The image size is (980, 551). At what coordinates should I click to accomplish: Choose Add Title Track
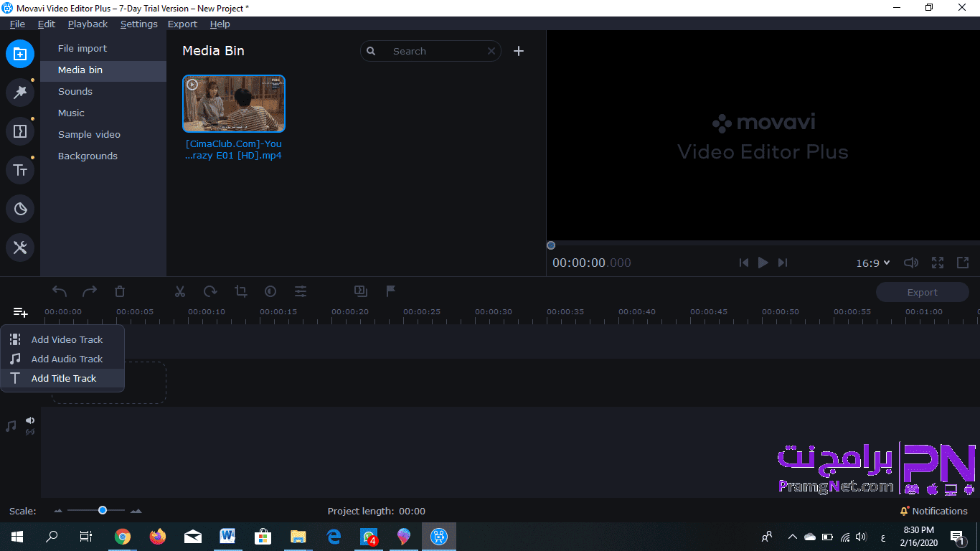click(62, 378)
